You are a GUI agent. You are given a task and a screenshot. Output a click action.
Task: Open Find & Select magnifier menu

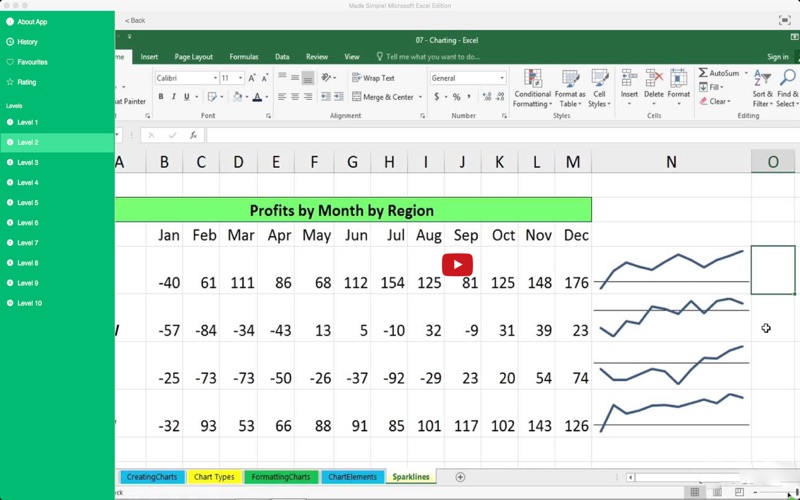coord(787,88)
